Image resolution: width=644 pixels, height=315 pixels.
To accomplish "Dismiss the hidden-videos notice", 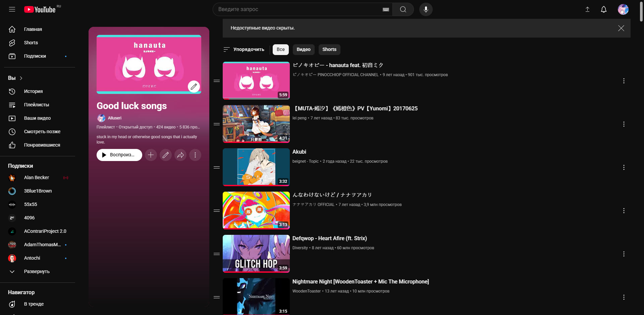I will coord(621,28).
